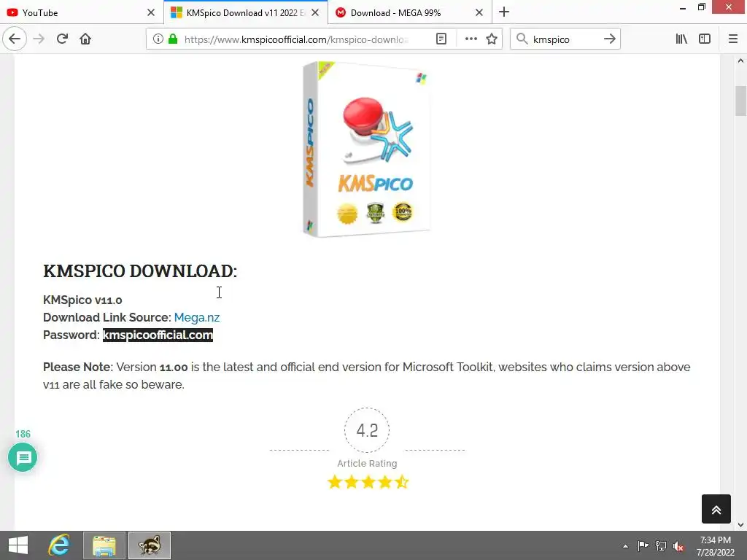Click the address bar URL field
The image size is (747, 560).
(298, 39)
